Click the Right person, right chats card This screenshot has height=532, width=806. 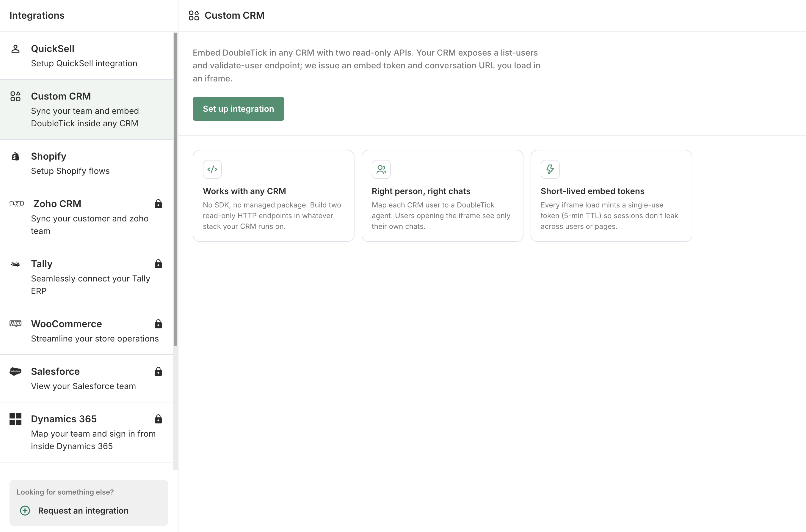click(442, 196)
